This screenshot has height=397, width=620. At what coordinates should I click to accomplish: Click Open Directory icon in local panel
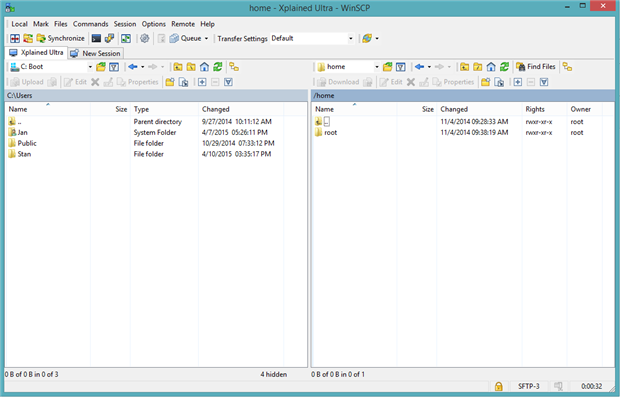point(101,67)
